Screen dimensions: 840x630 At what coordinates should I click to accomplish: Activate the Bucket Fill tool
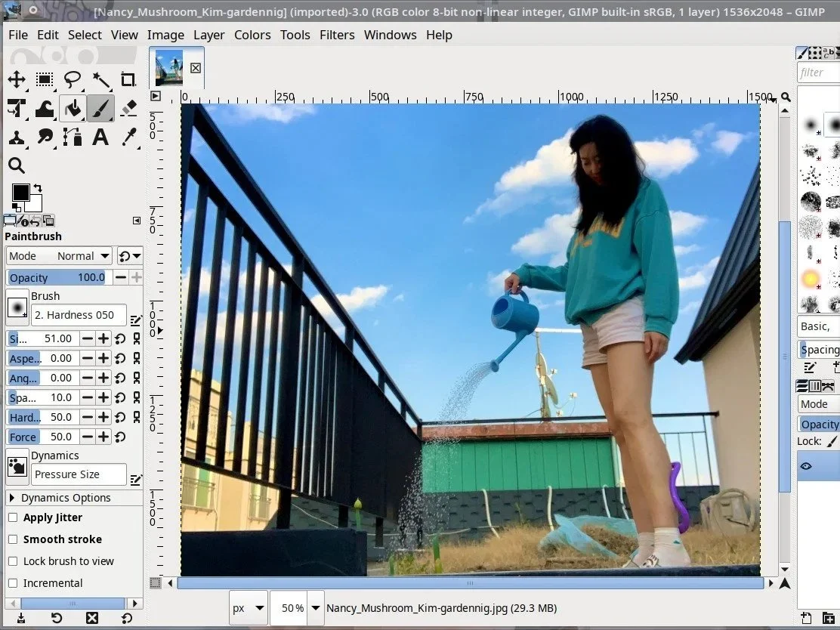(73, 108)
